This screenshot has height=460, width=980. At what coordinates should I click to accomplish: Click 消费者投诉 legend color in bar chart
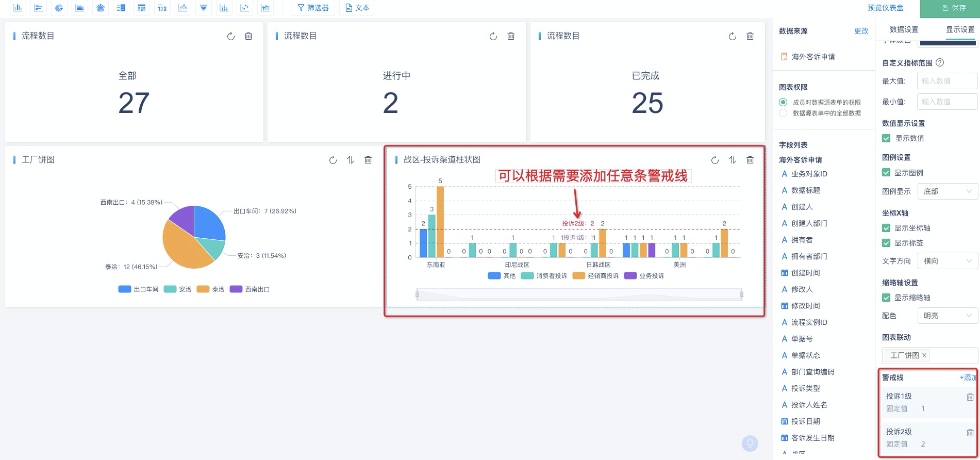click(x=527, y=276)
